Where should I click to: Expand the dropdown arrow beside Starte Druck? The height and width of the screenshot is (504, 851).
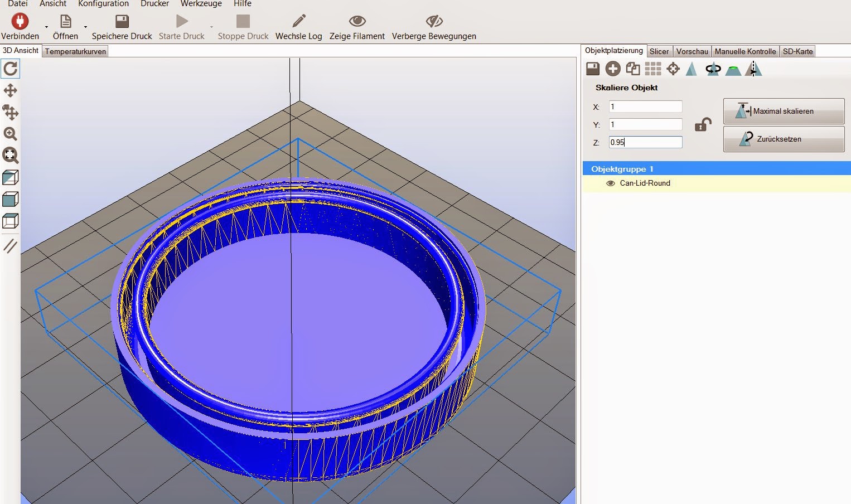(211, 27)
